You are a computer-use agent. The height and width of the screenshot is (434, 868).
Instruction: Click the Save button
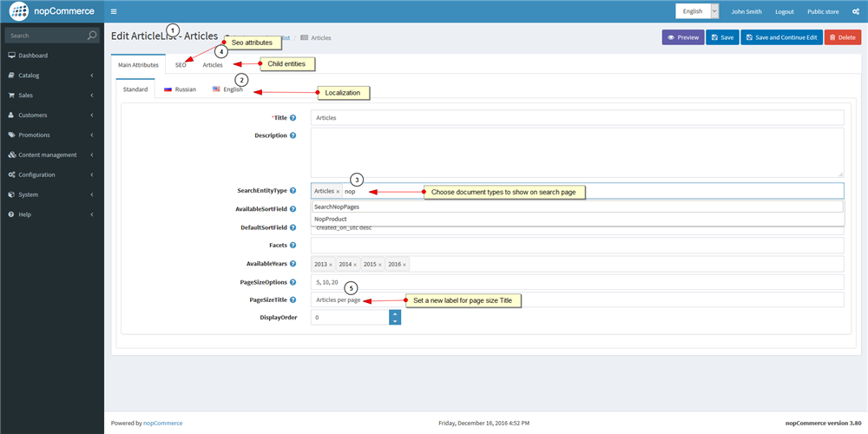click(722, 37)
